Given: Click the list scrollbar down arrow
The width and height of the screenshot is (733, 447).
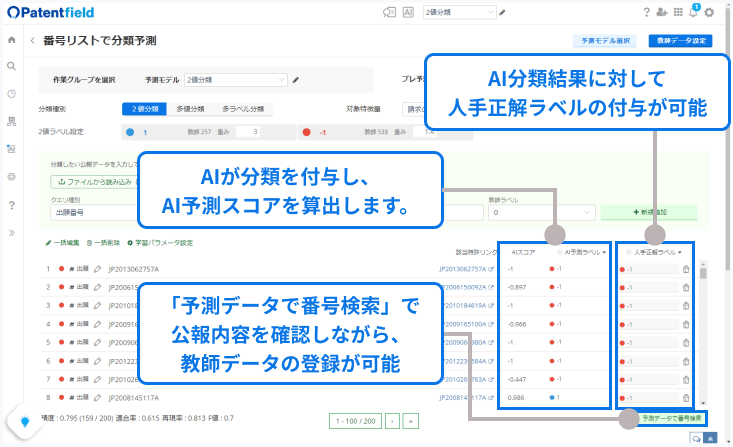Looking at the screenshot, I should point(704,404).
